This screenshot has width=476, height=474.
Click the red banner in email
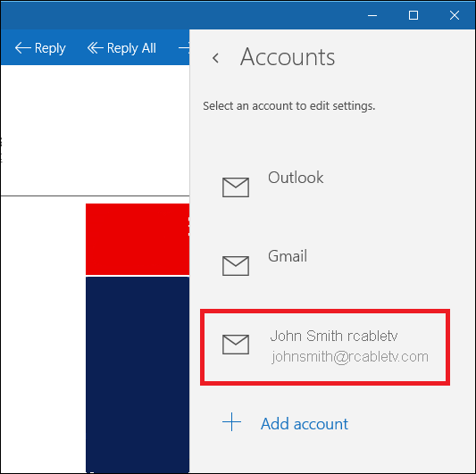point(138,239)
